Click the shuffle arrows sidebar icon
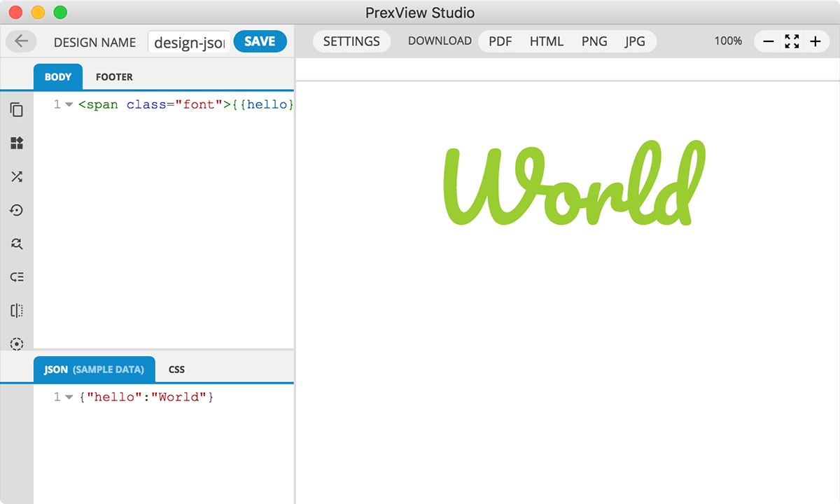840x504 pixels. click(x=17, y=176)
